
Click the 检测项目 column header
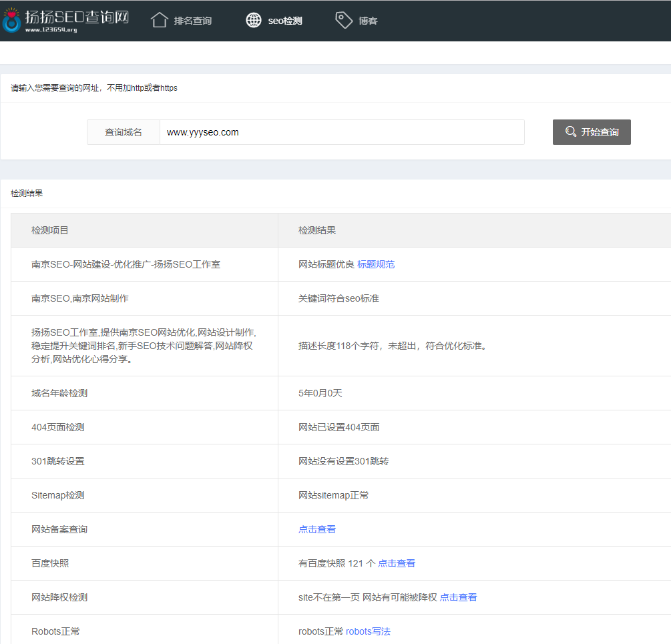(49, 229)
